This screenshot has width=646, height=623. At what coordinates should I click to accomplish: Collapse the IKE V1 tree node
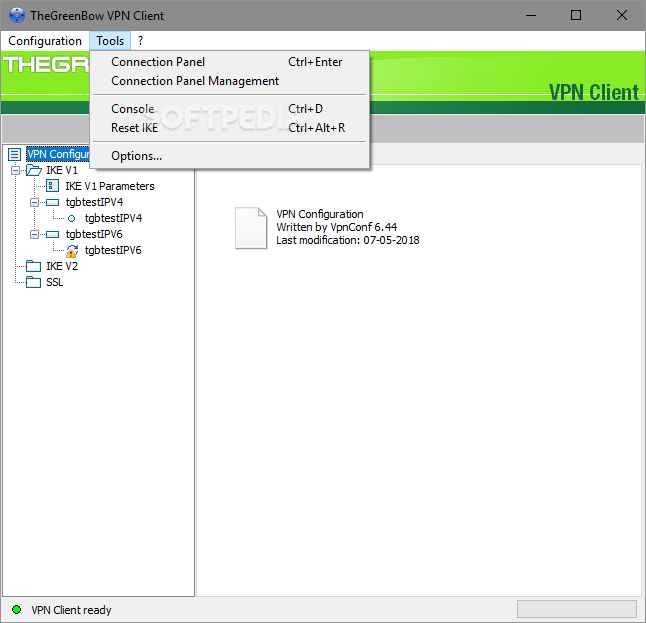click(x=15, y=170)
